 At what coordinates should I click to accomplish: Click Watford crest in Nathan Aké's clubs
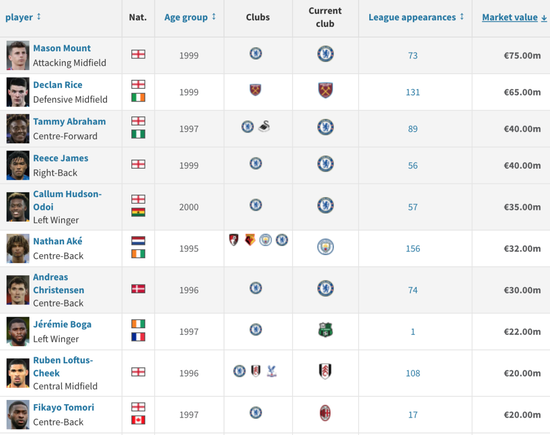coord(249,240)
